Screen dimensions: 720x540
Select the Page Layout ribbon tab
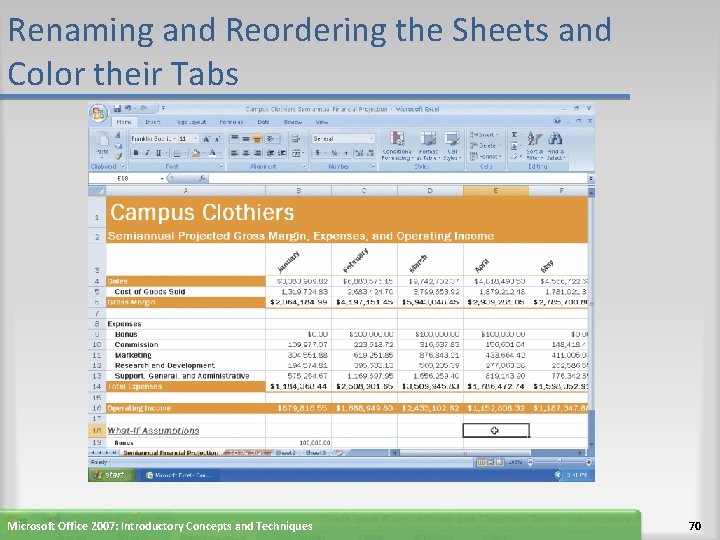191,122
